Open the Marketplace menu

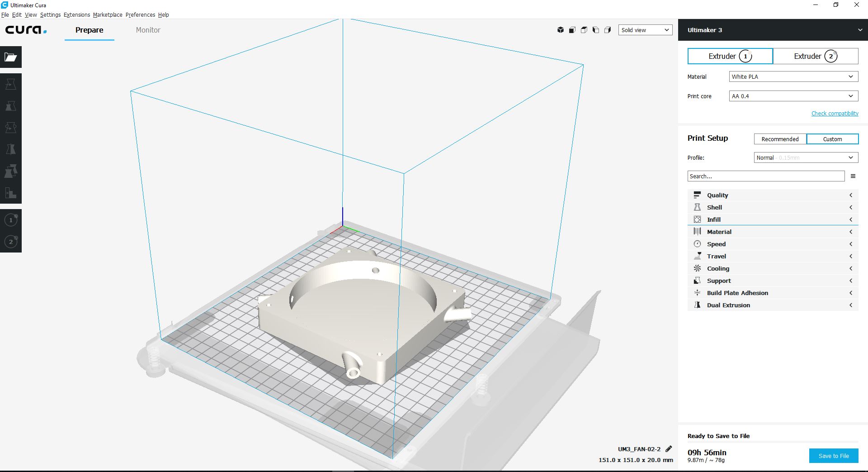pos(108,14)
